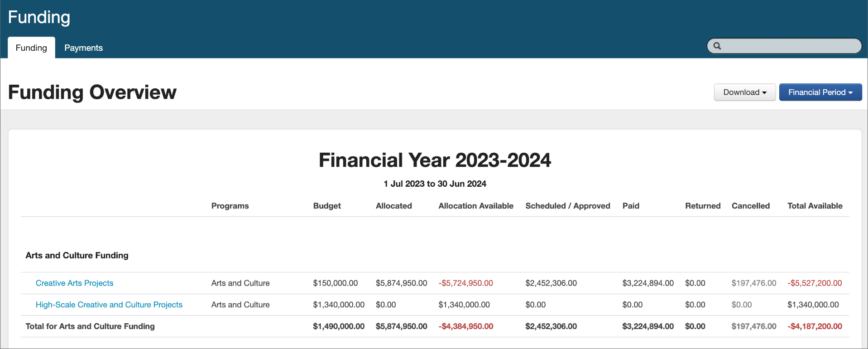Switch to the Payments tab

click(83, 48)
